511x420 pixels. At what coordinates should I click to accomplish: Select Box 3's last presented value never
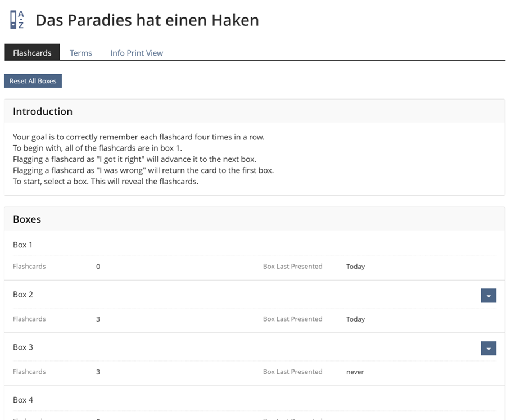[x=355, y=372]
